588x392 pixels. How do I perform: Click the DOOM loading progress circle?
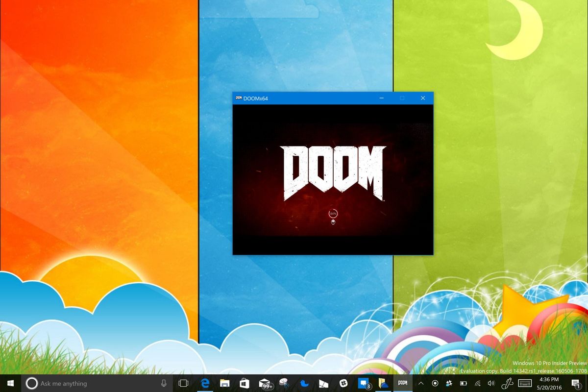pyautogui.click(x=333, y=214)
